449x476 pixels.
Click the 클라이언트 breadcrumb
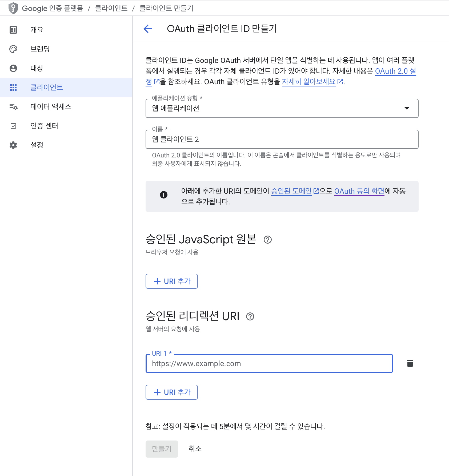(x=111, y=8)
